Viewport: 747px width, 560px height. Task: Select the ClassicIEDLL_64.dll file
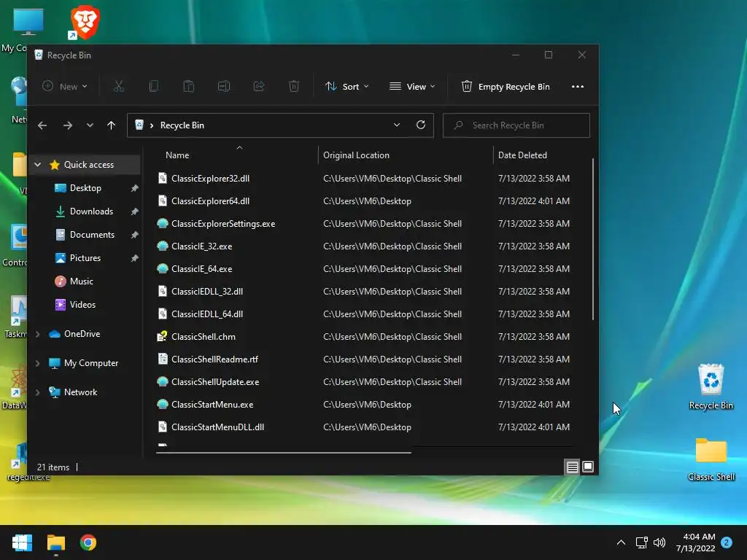pos(206,314)
